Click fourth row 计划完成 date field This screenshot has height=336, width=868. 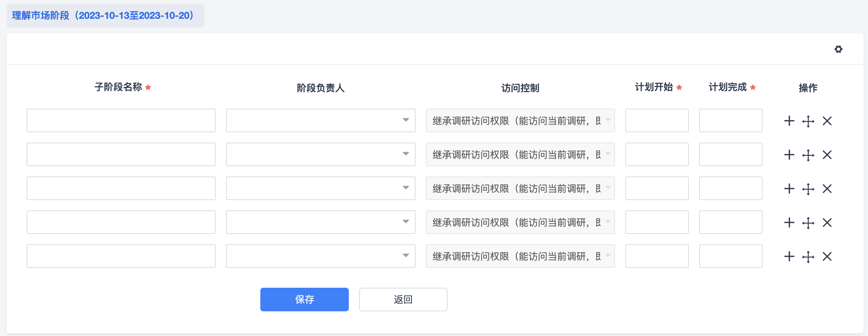click(x=730, y=222)
